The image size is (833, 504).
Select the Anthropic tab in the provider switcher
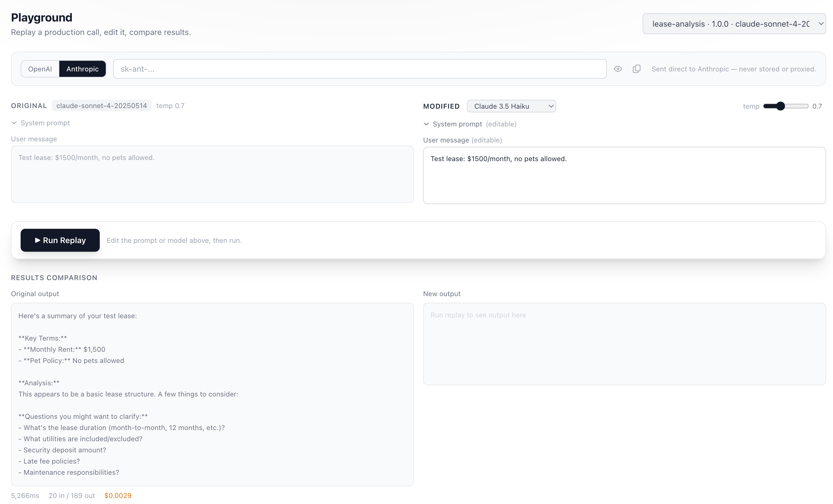[83, 69]
